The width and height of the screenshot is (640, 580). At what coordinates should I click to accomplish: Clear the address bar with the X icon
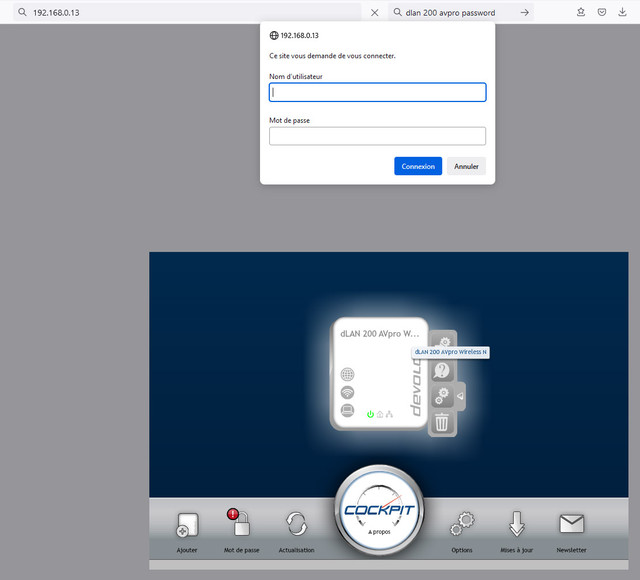[x=374, y=13]
